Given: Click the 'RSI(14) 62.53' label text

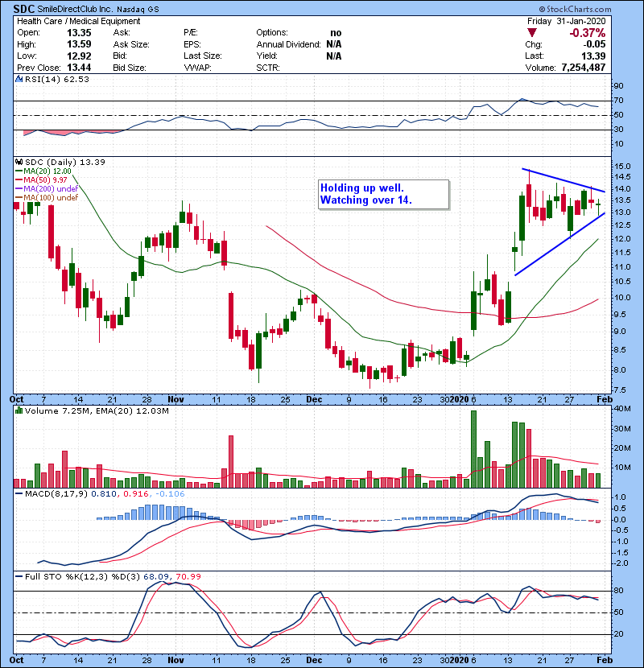Looking at the screenshot, I should (x=56, y=79).
